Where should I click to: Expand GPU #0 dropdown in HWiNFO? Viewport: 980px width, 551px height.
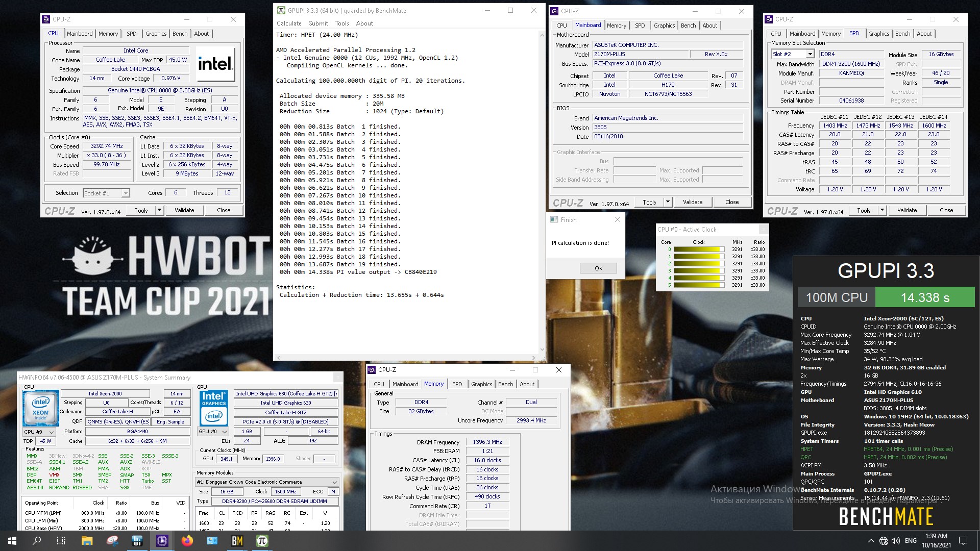pyautogui.click(x=225, y=432)
